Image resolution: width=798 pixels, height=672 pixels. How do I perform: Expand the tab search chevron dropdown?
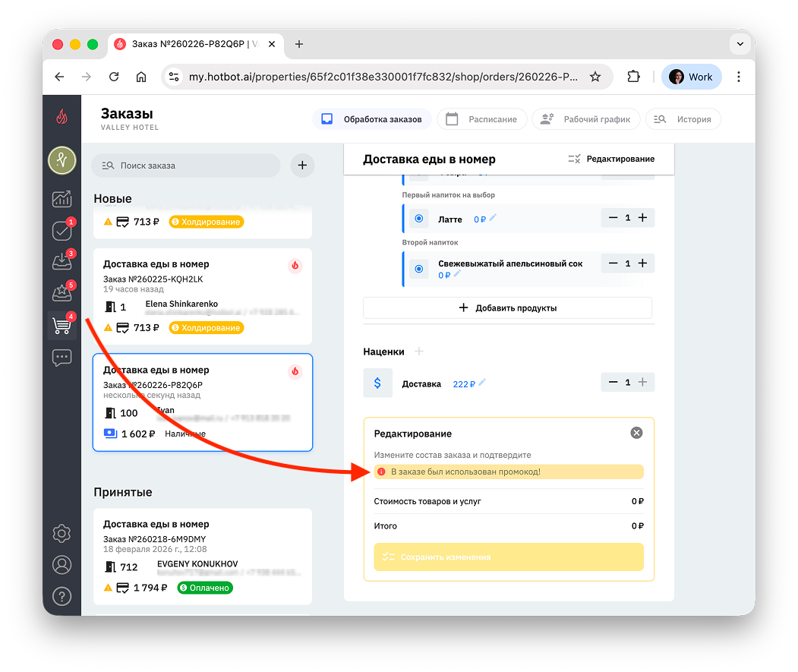pos(740,44)
